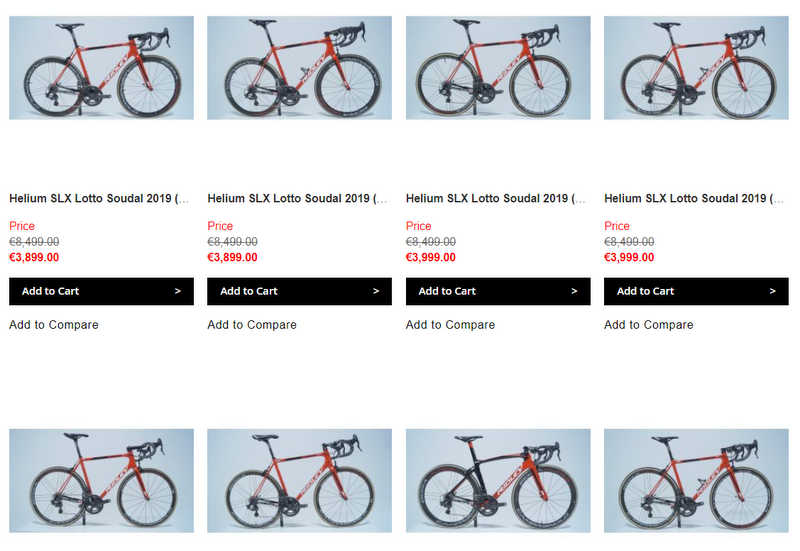The image size is (800, 551).
Task: Open fourth Helium SLX Lotto Soudal 2019 title
Action: pos(694,199)
